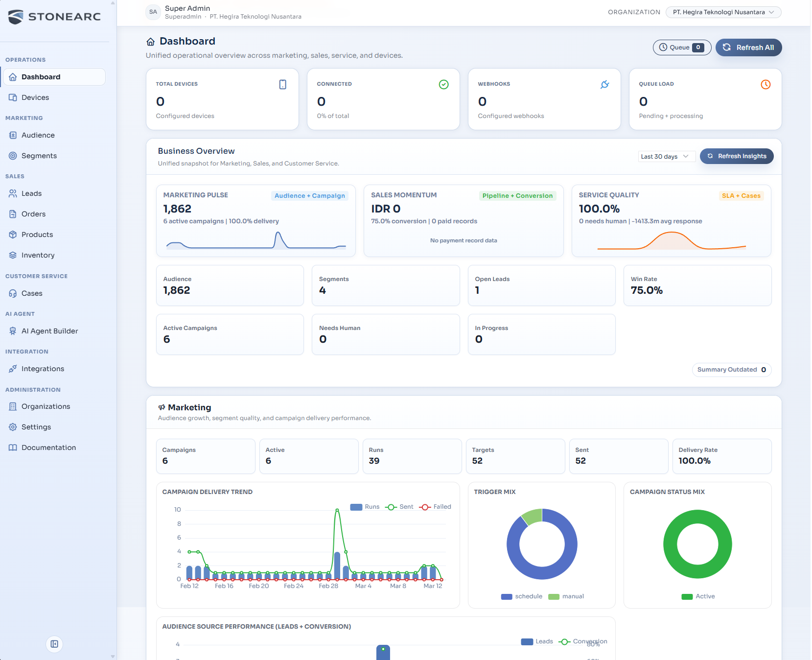Open the Settings gear in Administration

point(13,427)
